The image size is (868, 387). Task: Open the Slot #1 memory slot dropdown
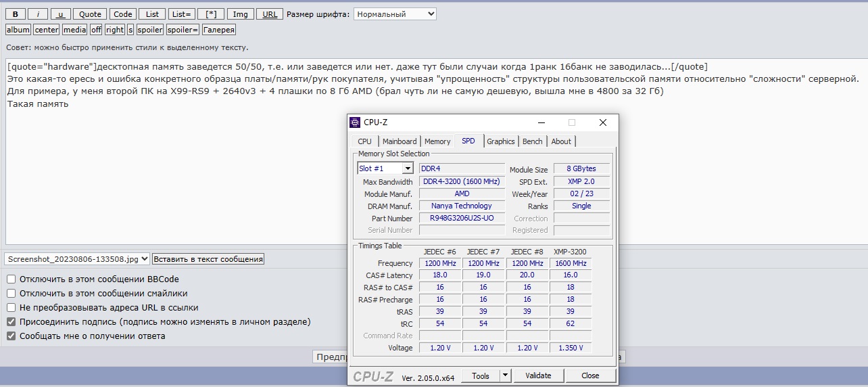[x=385, y=168]
